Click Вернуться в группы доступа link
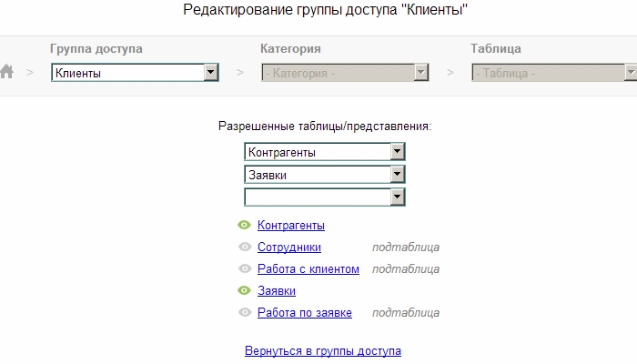 coord(323,350)
